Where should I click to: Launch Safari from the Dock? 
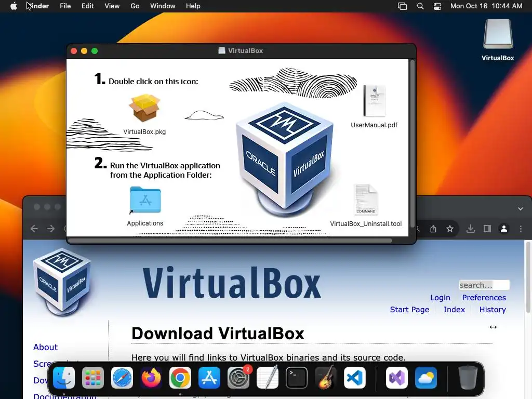(x=122, y=378)
